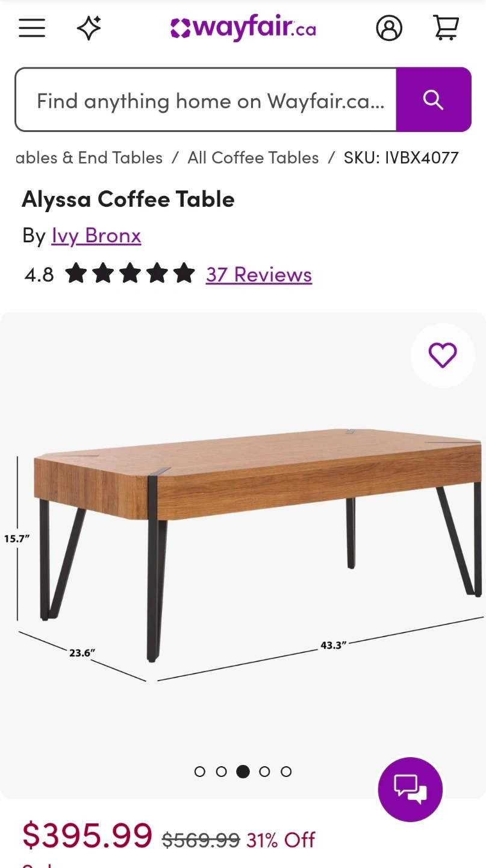Open the shopping cart
The height and width of the screenshot is (868, 486).
(x=446, y=28)
